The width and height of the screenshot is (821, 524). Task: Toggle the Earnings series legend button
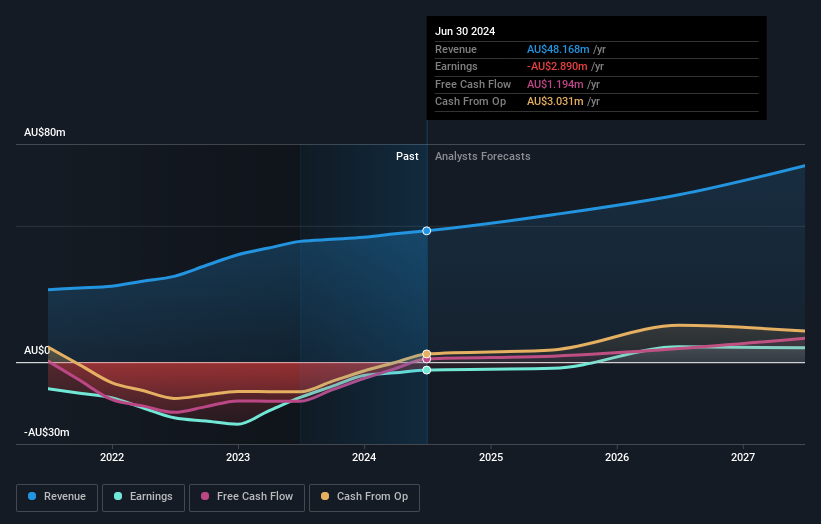(x=143, y=497)
